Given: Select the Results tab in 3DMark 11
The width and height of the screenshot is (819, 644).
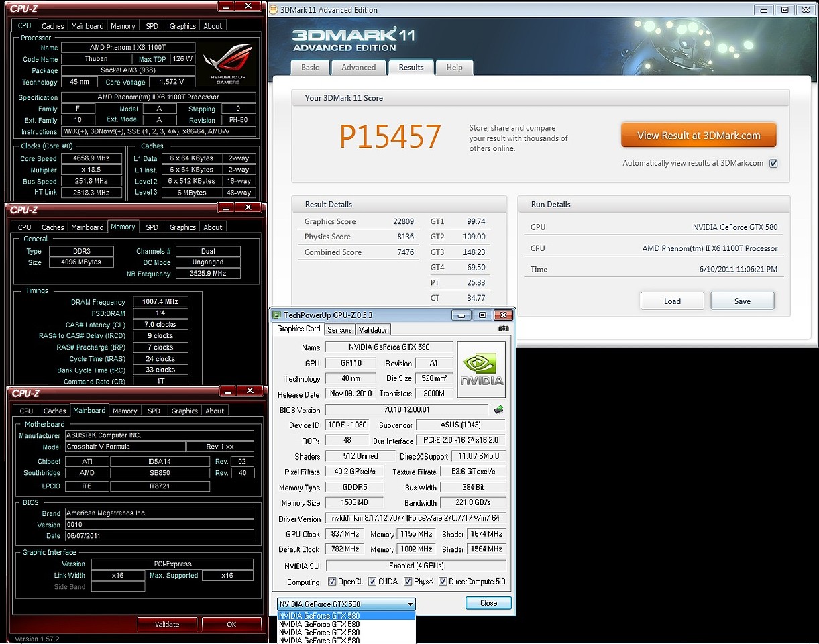Looking at the screenshot, I should pyautogui.click(x=411, y=67).
